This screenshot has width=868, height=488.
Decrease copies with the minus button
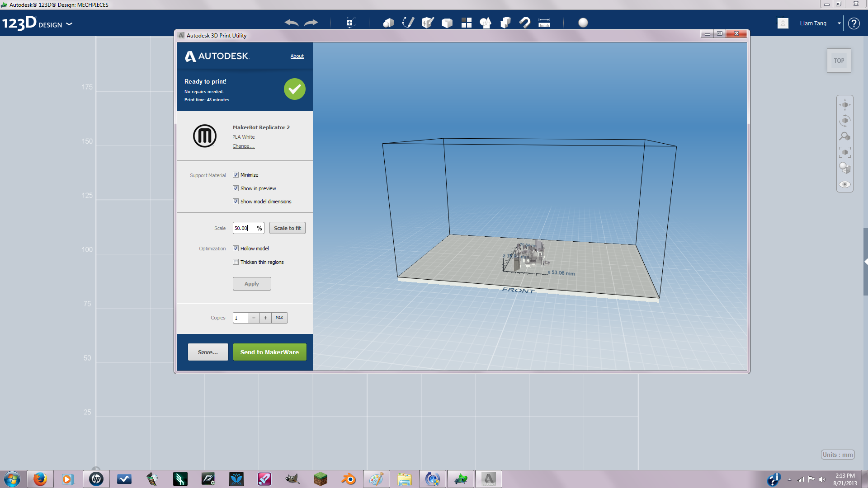click(254, 318)
